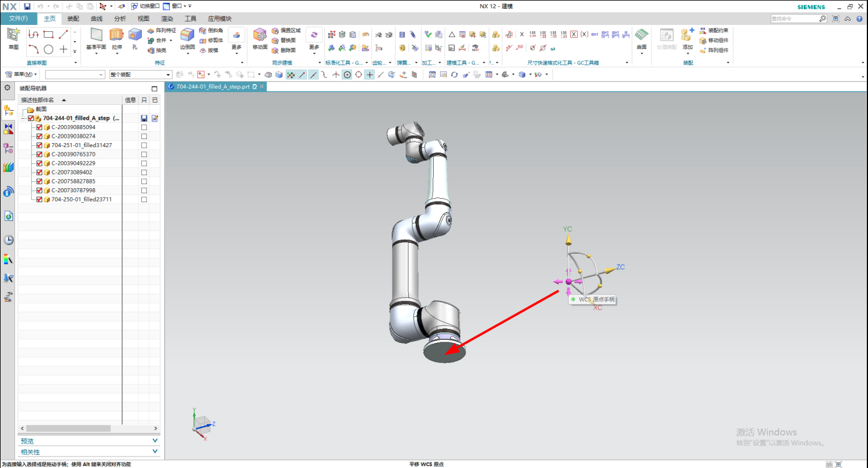The height and width of the screenshot is (468, 868).
Task: Click the 装配约束 assembly constraints command
Action: pyautogui.click(x=714, y=30)
